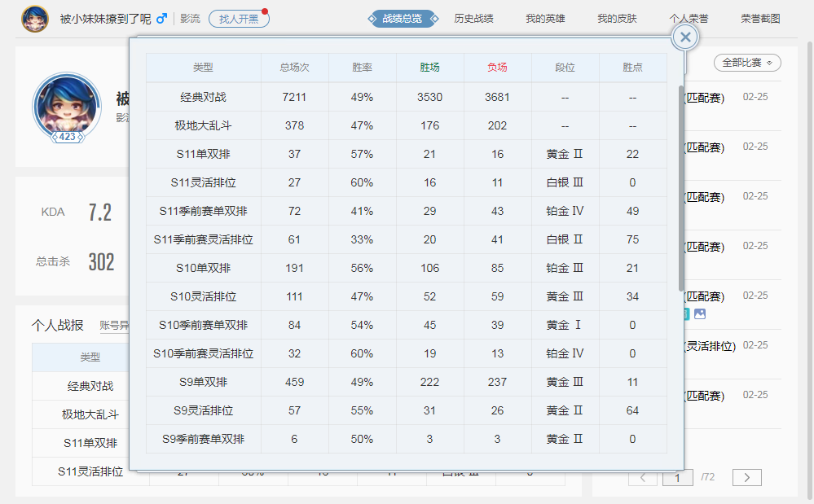814x504 pixels.
Task: Go to the 荣誉截图 tab
Action: (x=760, y=19)
